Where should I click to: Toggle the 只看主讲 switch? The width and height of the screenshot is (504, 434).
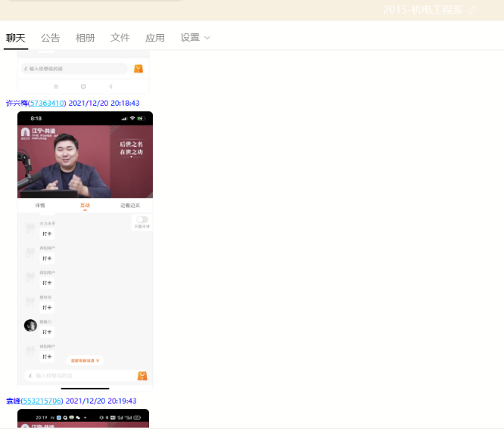click(x=142, y=220)
